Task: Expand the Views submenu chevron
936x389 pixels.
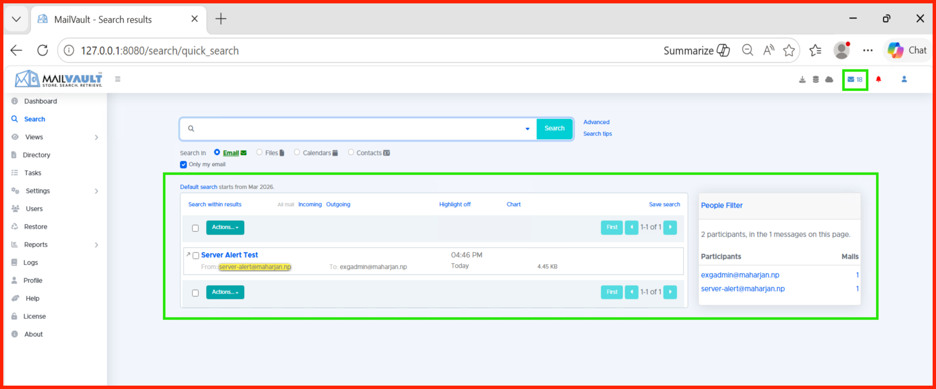Action: click(x=96, y=137)
